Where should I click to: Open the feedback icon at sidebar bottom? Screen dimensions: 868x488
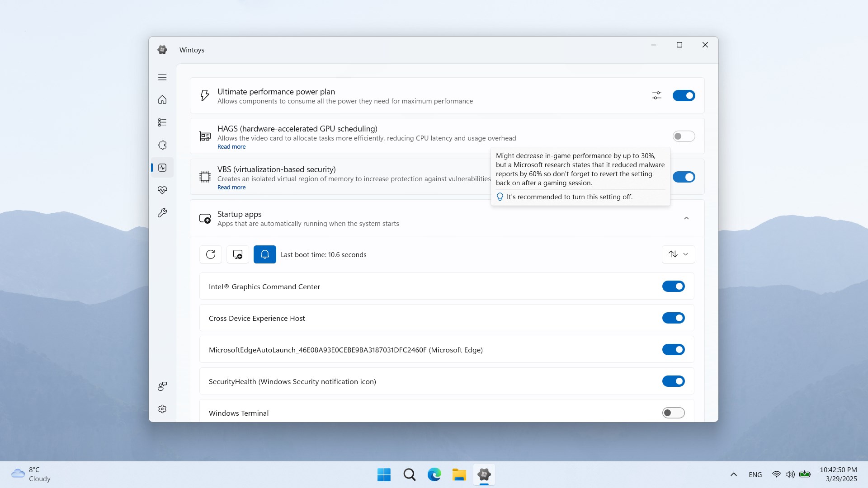pyautogui.click(x=162, y=386)
